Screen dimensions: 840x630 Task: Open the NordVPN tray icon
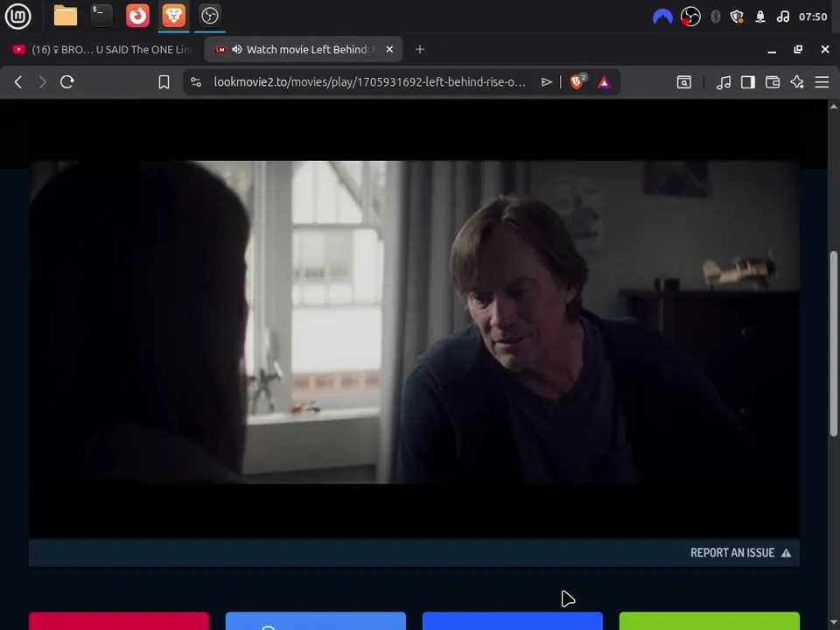(662, 17)
